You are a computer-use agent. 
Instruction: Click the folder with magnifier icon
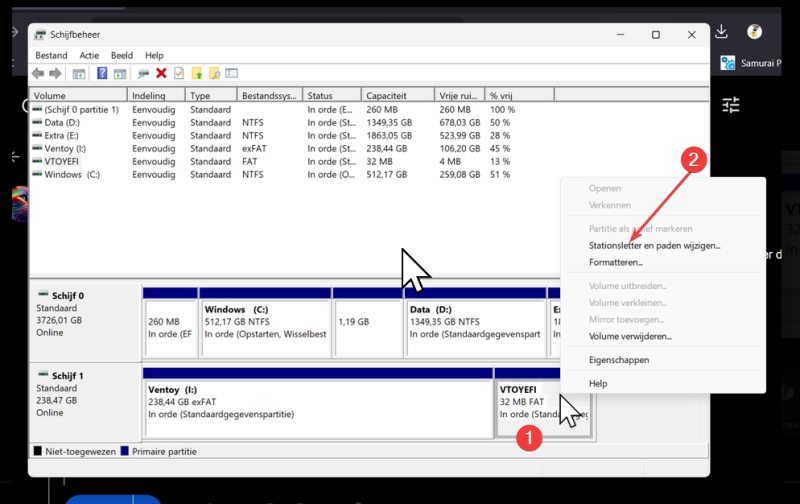(x=214, y=73)
